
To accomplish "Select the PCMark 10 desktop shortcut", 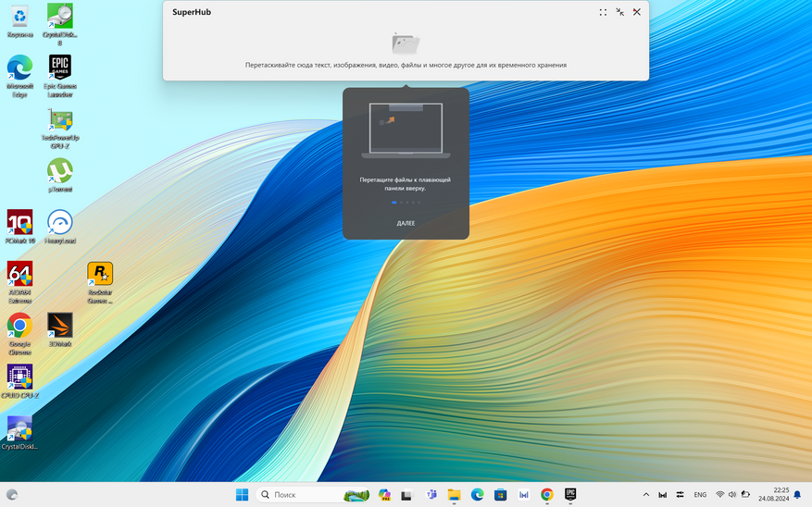I will point(19,223).
